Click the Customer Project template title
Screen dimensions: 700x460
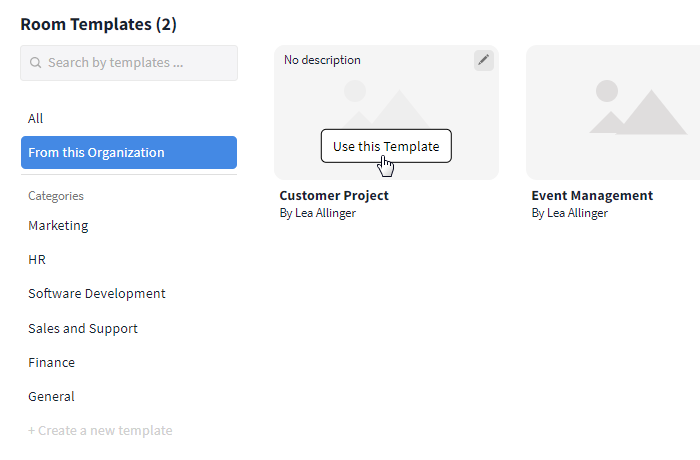tap(334, 195)
